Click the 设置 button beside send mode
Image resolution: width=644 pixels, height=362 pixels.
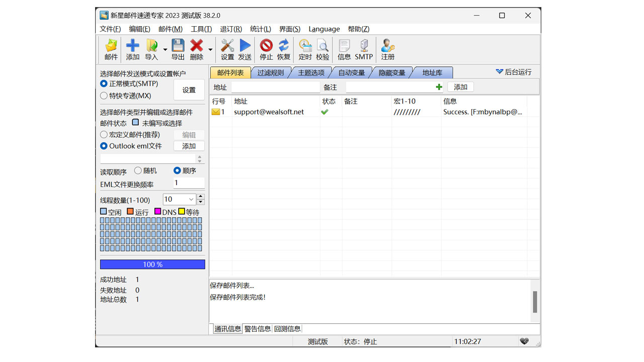tap(189, 90)
